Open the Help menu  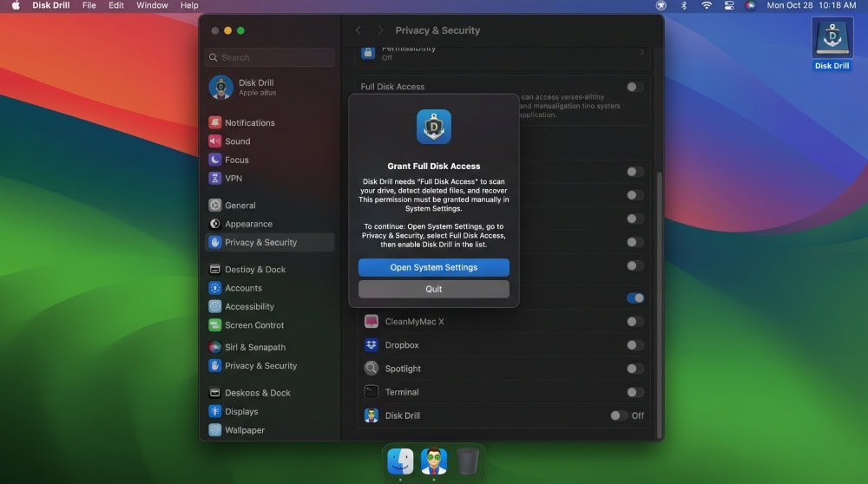(189, 5)
